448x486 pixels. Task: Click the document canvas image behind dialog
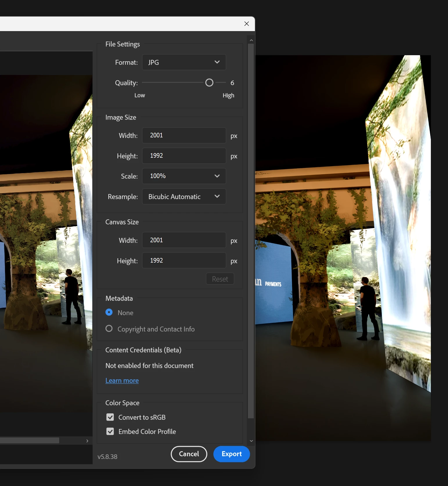point(343,248)
